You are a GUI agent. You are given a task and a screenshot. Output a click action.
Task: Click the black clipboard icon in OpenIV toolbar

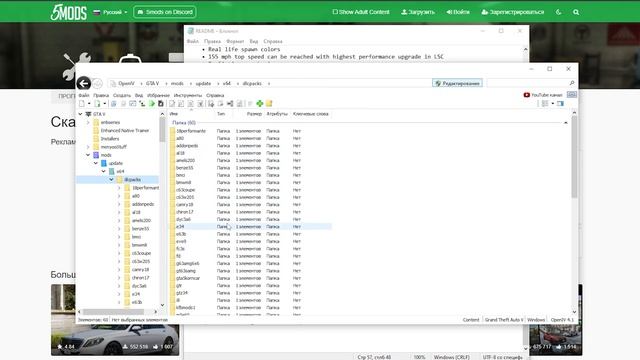161,104
